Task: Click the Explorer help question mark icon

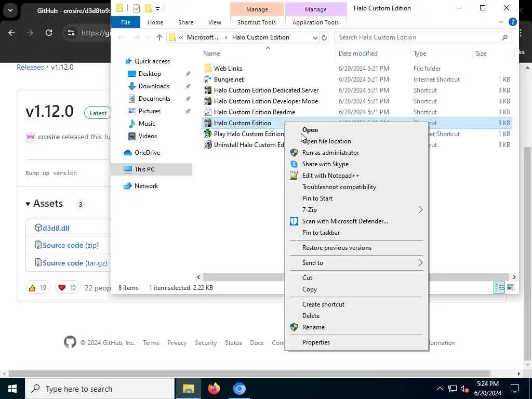Action: [512, 22]
